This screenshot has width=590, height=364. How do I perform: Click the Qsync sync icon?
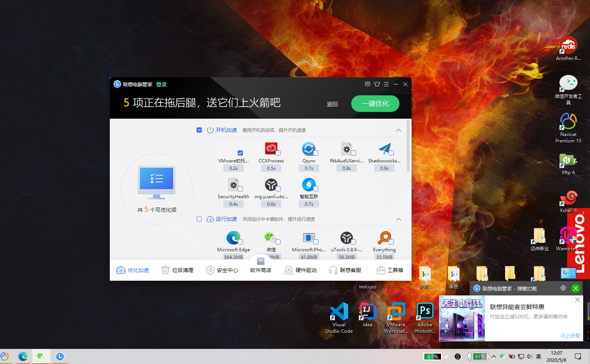point(309,148)
